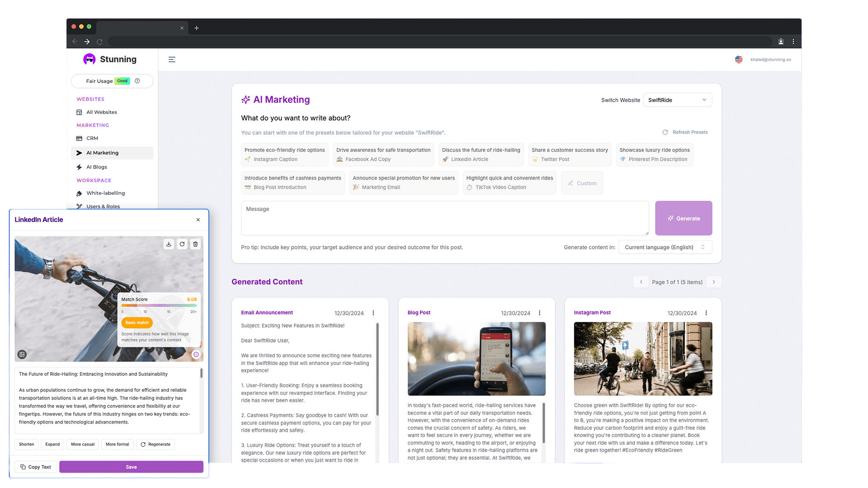Toggle the sidebar hamburger menu
Viewport: 868px width, 488px height.
pos(172,59)
